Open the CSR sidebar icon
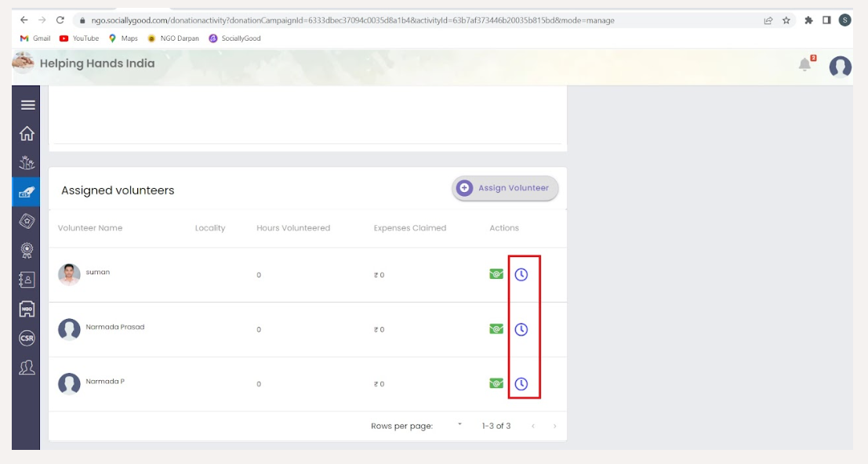Viewport: 868px width, 464px height. tap(27, 338)
